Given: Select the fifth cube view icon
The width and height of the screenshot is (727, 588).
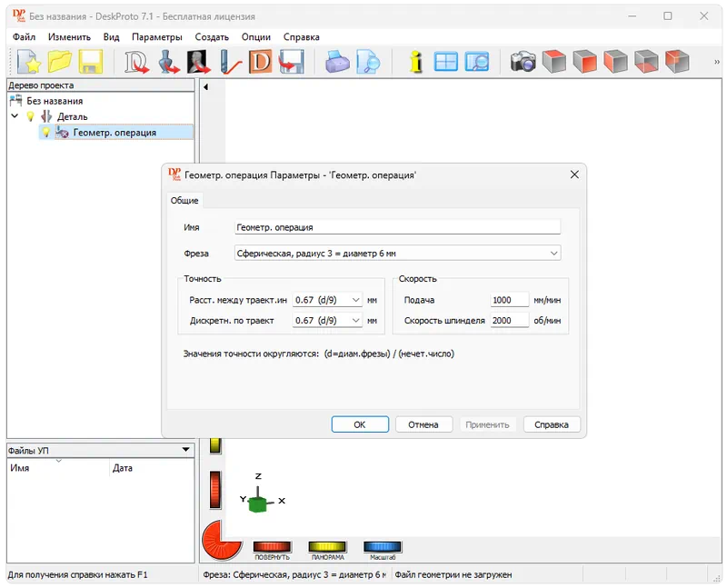Looking at the screenshot, I should coord(677,62).
